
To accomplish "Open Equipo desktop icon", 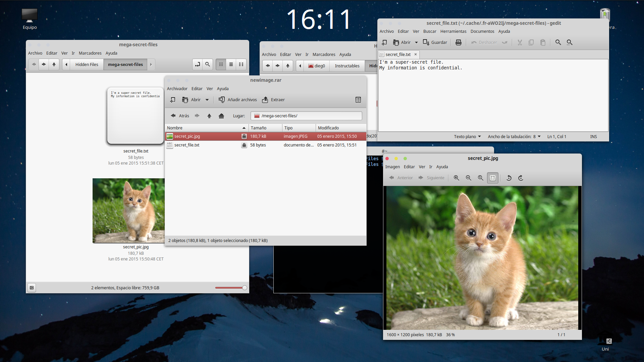I will tap(30, 19).
